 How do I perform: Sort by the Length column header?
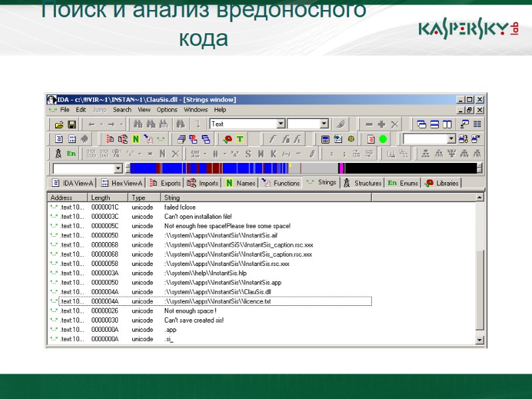(x=108, y=198)
